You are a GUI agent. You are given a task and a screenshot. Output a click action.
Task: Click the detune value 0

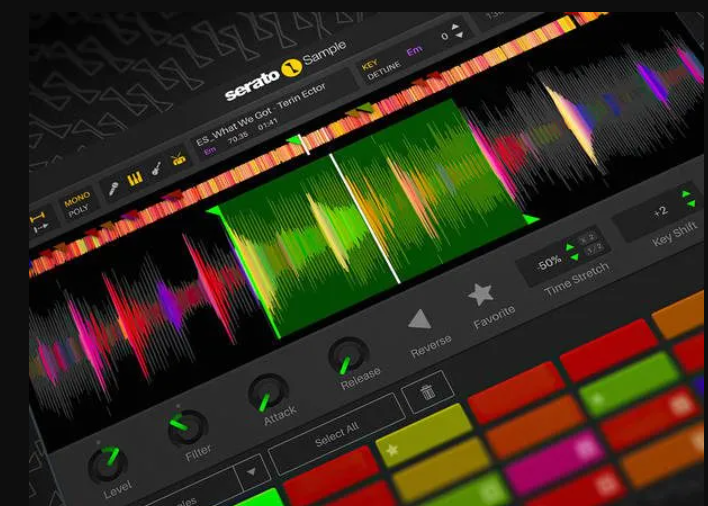445,36
